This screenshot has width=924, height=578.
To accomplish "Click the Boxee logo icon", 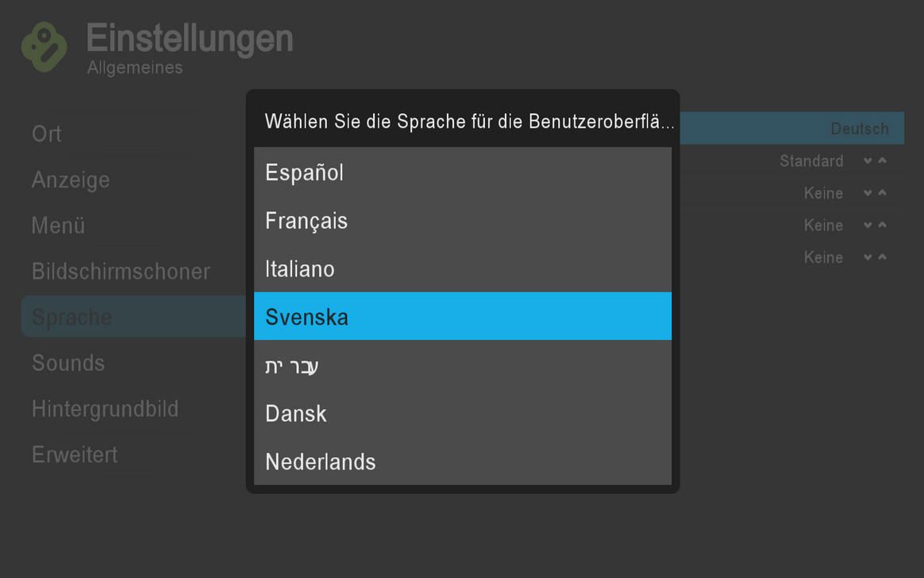I will point(44,46).
